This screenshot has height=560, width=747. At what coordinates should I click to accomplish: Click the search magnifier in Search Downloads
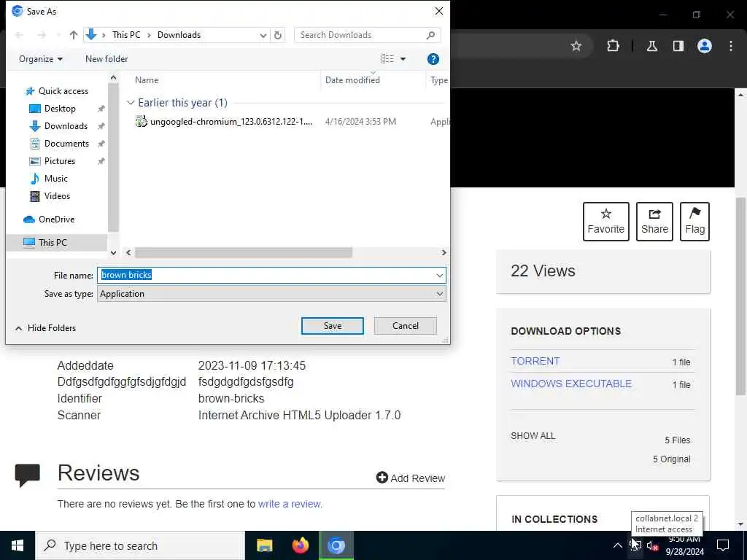click(x=430, y=35)
